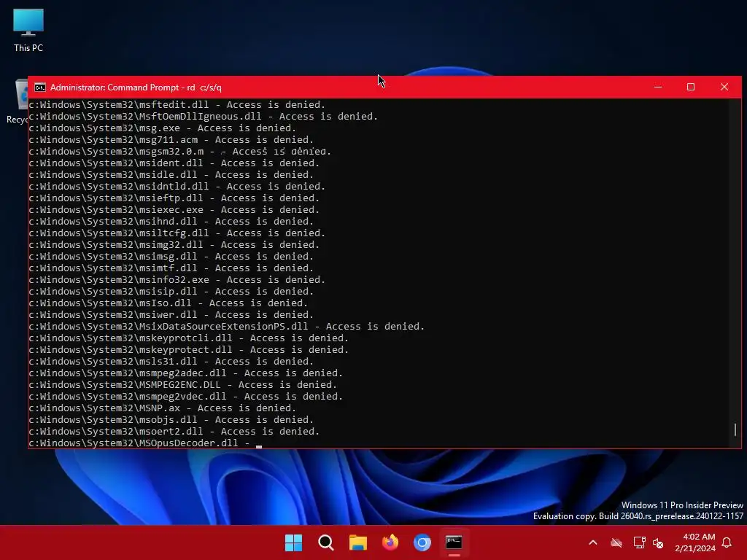Select Command Prompt taskbar icon
This screenshot has width=747, height=560.
point(454,542)
